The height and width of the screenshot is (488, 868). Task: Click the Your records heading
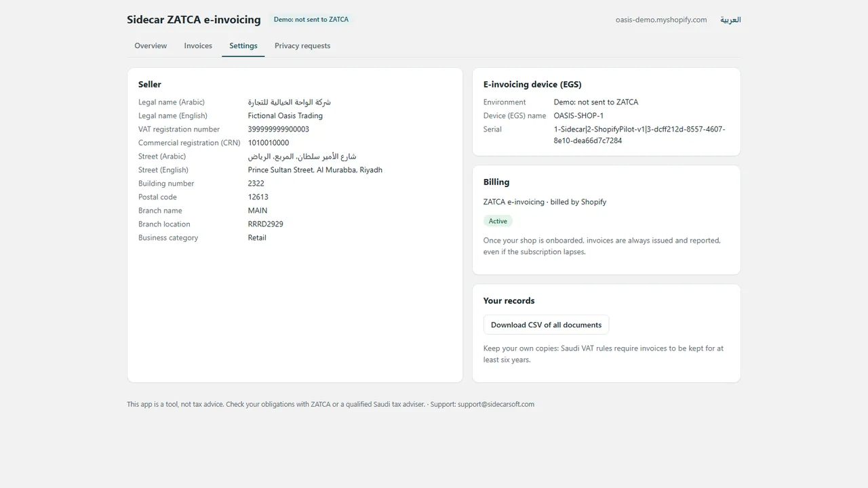509,301
